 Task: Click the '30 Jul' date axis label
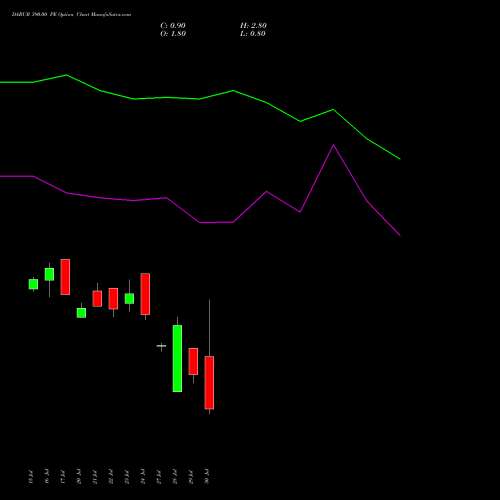[x=207, y=477]
